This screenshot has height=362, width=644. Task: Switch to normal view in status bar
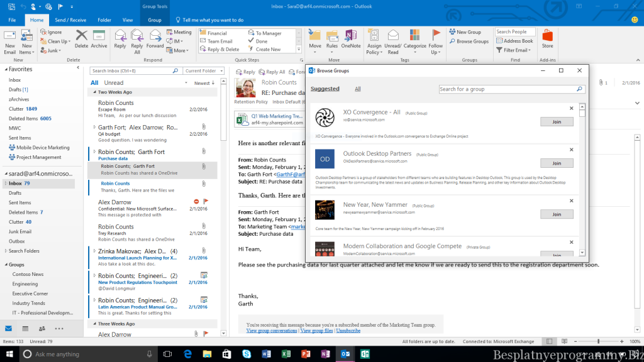point(549,341)
